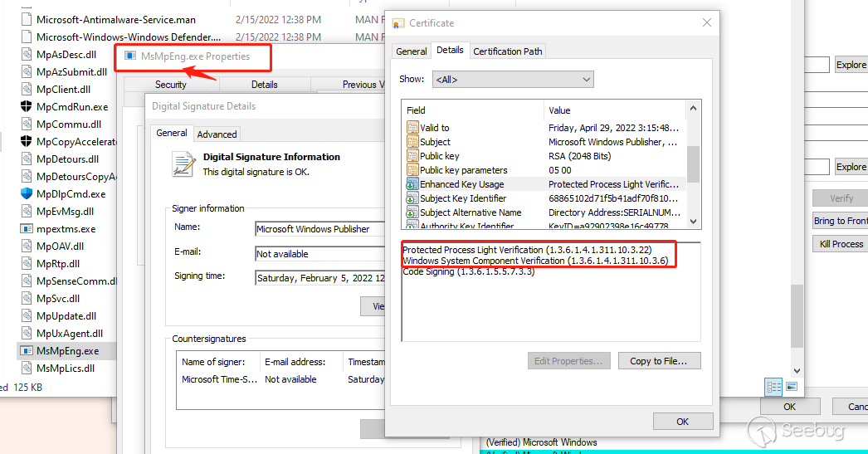Open the Show filter dropdown
Screen dimensions: 868x454
(512, 80)
